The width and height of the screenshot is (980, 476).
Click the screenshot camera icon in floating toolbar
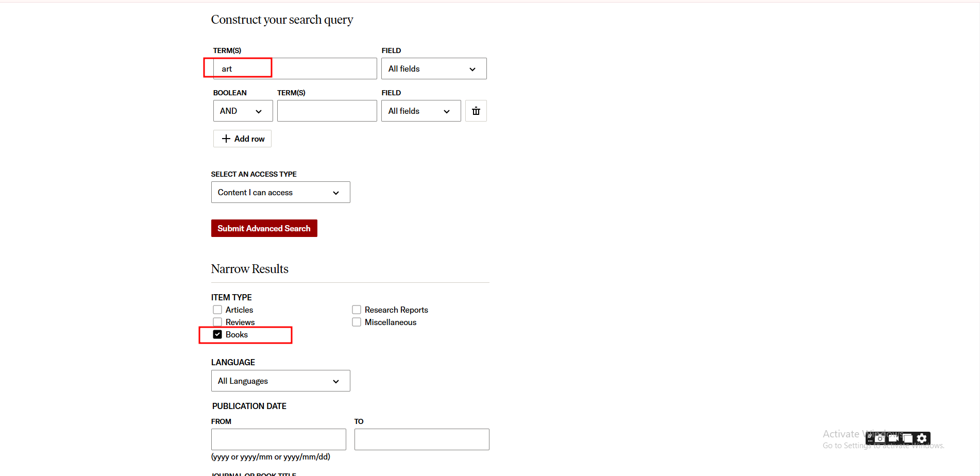[x=880, y=438]
